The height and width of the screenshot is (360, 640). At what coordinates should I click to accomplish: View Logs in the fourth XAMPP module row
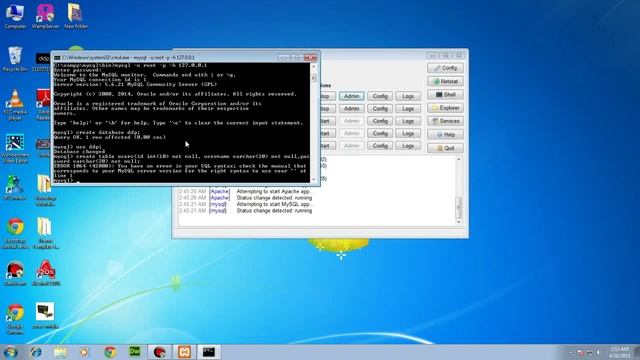point(408,133)
